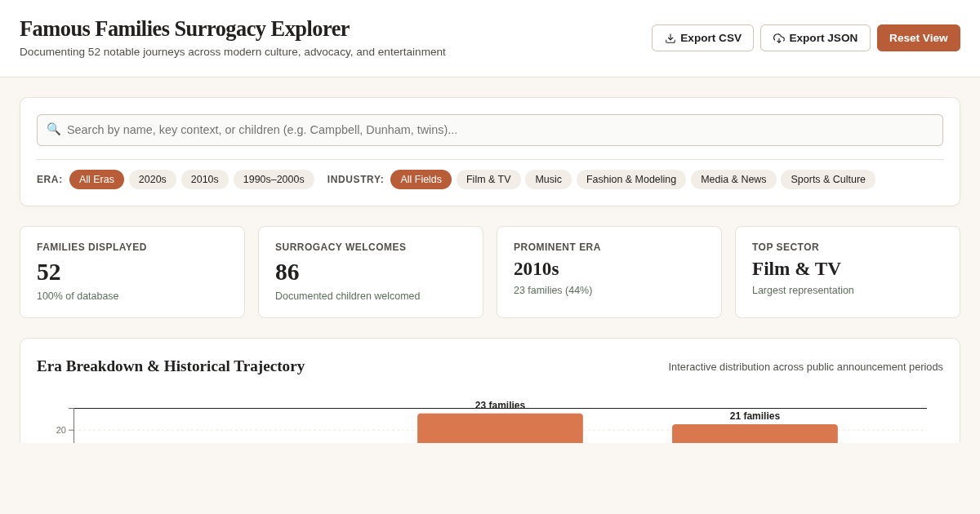This screenshot has height=514, width=980.
Task: Click the download icon in Export CSV
Action: (670, 38)
